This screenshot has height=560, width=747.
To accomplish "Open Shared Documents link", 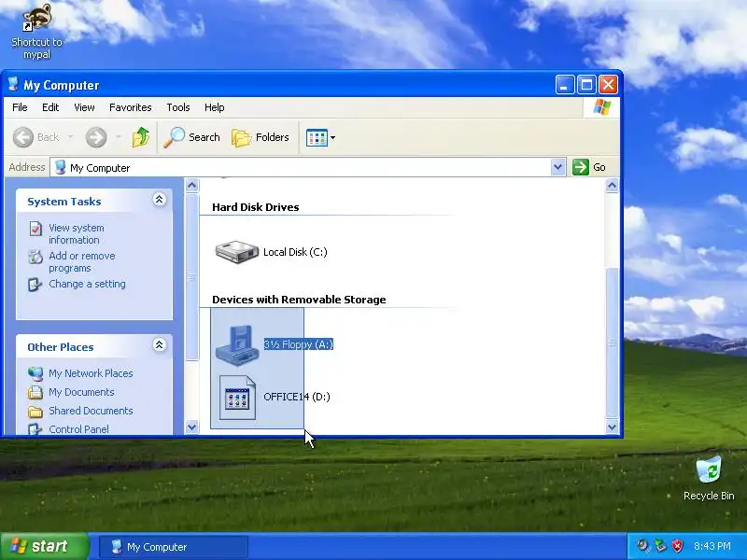I will pyautogui.click(x=91, y=411).
